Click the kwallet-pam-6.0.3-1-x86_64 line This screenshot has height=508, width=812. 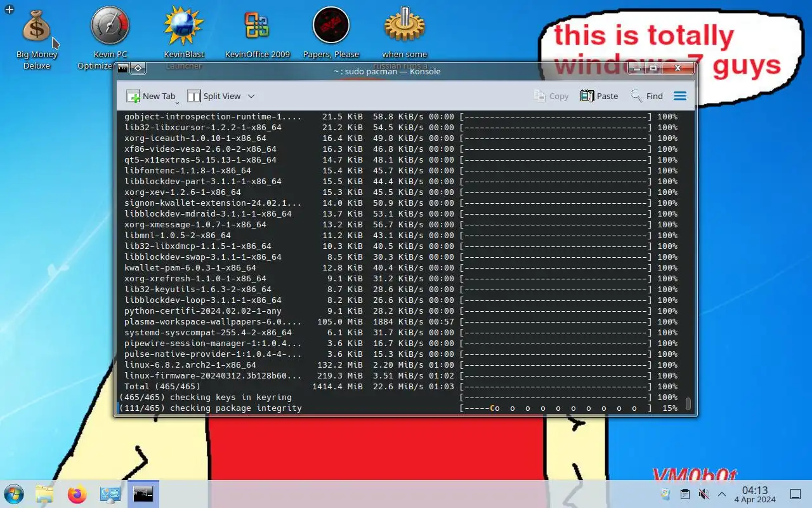tap(400, 268)
